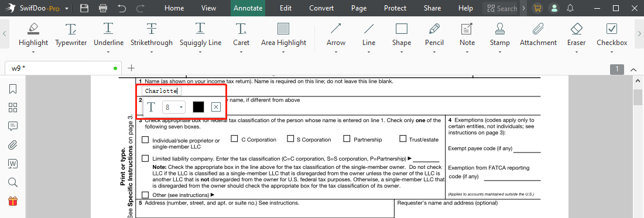This screenshot has width=644, height=218.
Task: Open the View tab
Action: point(208,8)
